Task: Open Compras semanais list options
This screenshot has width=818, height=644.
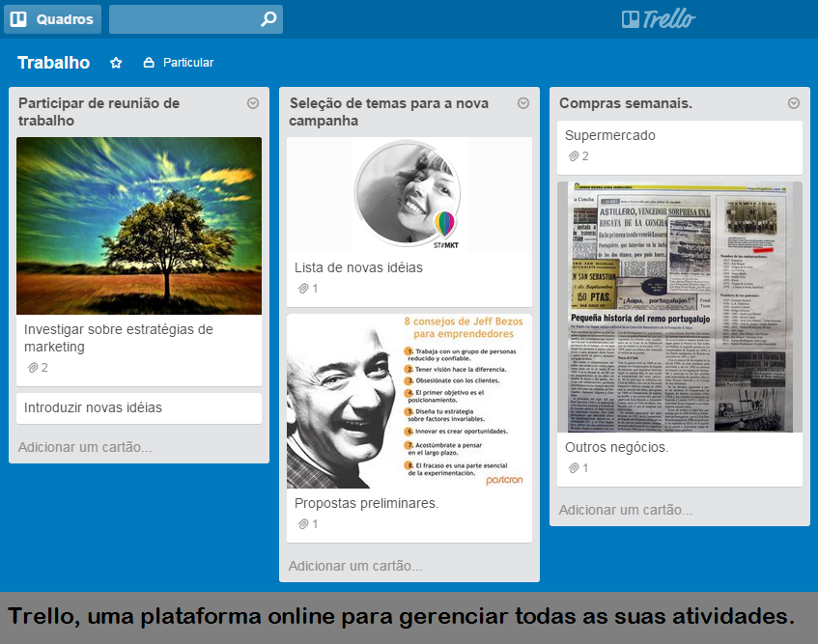Action: coord(794,103)
